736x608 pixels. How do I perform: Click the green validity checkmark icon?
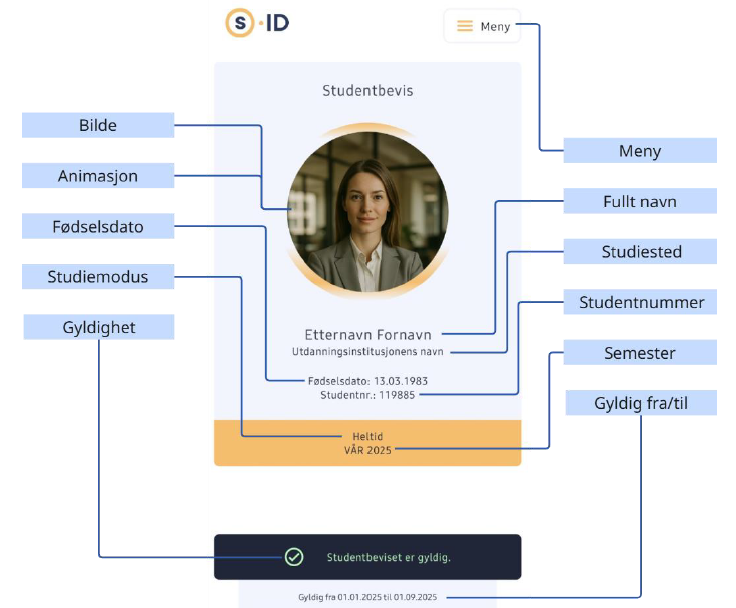[x=294, y=557]
